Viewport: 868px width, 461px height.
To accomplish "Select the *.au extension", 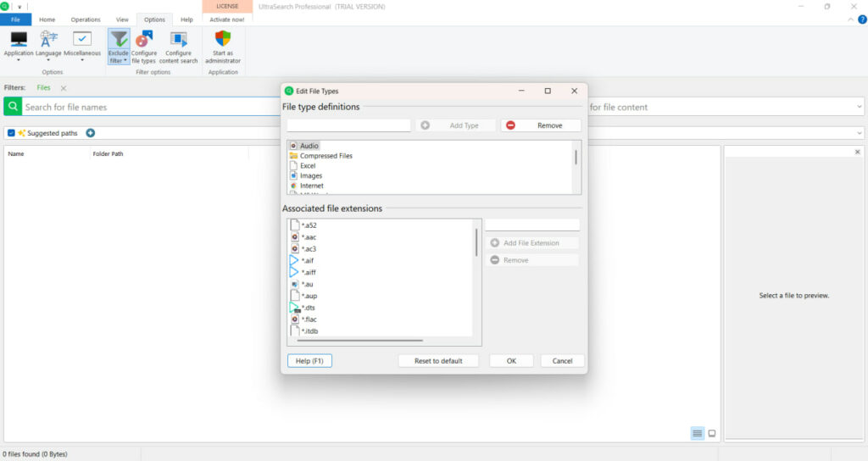I will pyautogui.click(x=303, y=284).
